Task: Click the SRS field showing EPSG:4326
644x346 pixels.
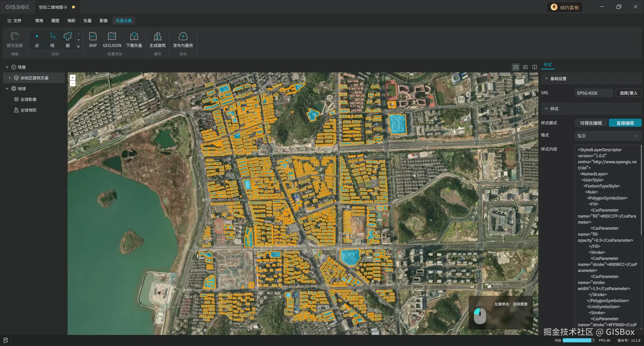Action: tap(594, 93)
